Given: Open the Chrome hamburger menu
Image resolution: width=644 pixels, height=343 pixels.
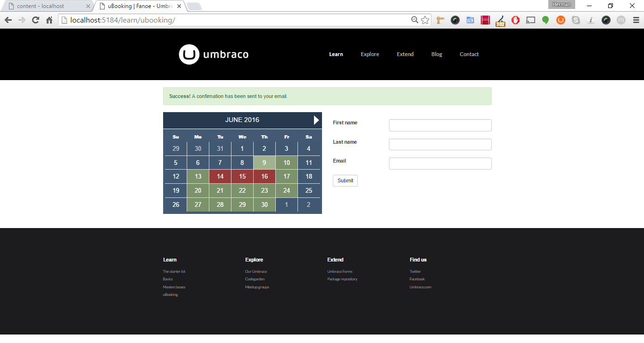Looking at the screenshot, I should tap(636, 20).
